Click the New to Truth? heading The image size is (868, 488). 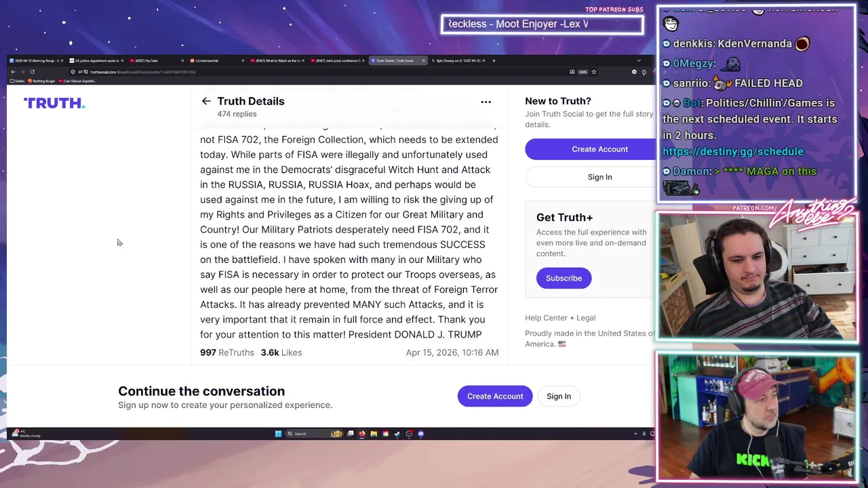pos(558,101)
